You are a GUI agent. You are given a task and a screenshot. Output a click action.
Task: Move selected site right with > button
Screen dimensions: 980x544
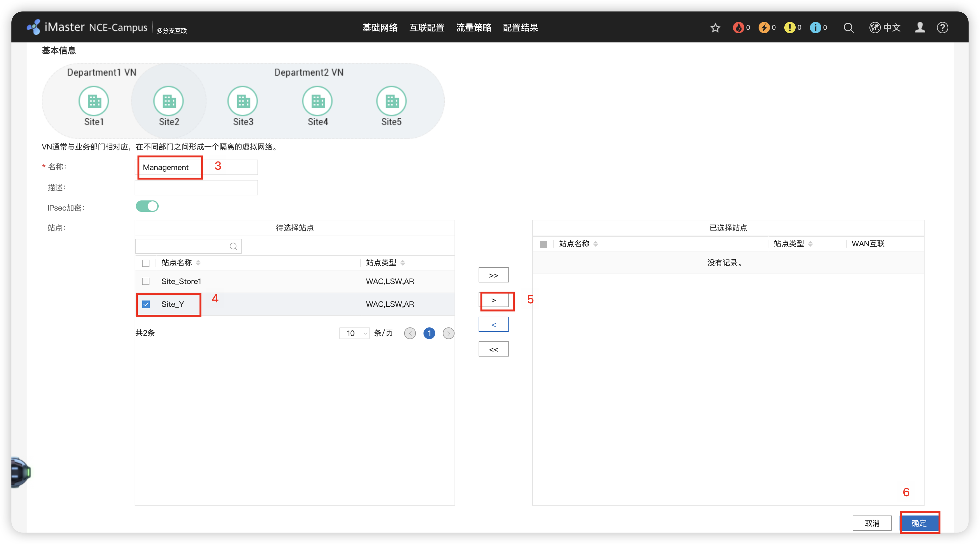point(493,300)
